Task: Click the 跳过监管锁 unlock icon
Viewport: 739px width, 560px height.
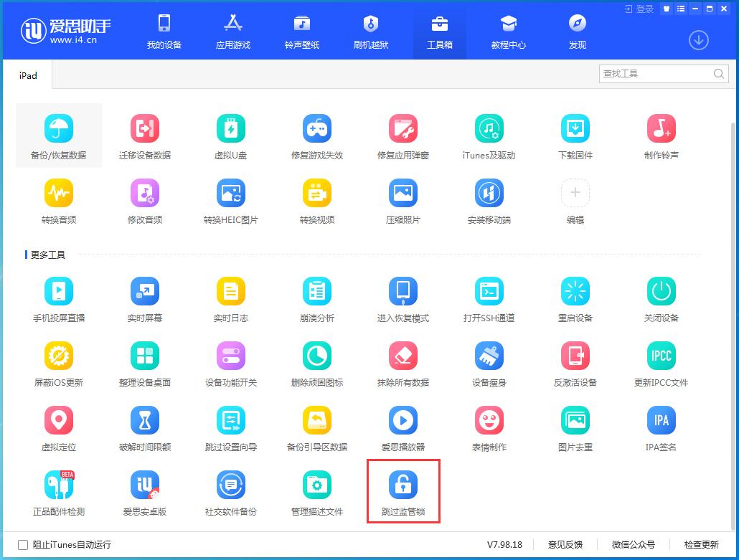Action: 403,485
